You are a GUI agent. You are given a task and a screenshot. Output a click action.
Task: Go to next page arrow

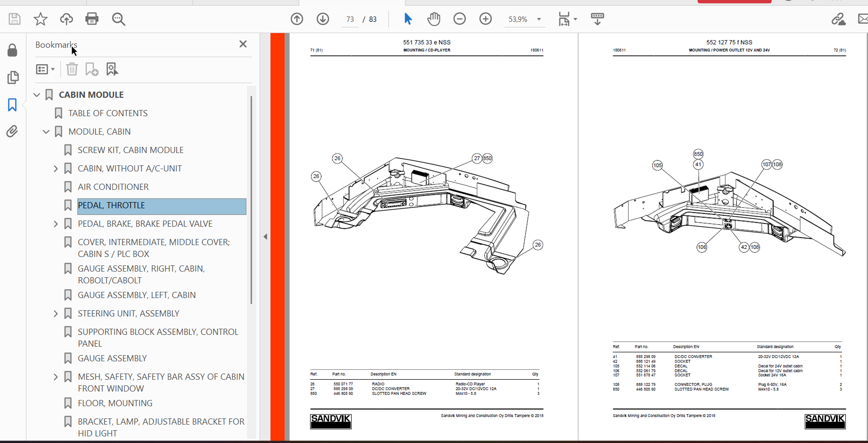coord(323,19)
